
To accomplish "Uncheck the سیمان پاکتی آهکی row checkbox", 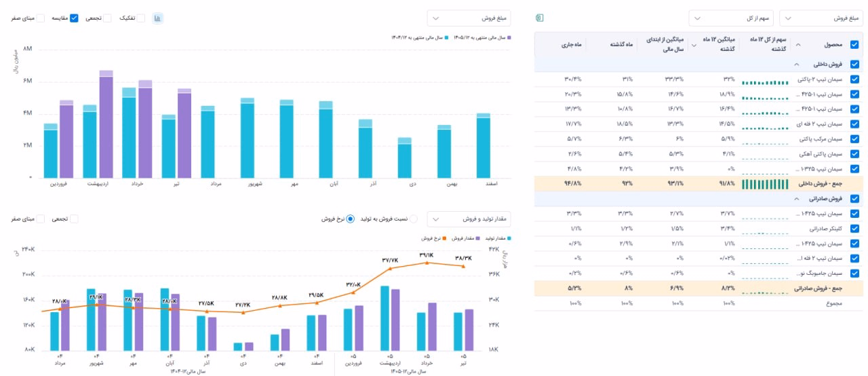I will (x=854, y=154).
